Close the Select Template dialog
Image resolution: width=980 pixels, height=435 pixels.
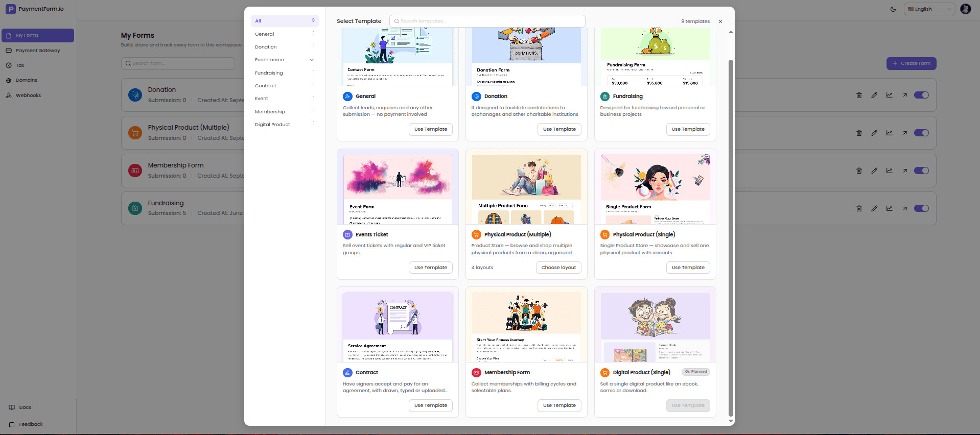pos(720,21)
